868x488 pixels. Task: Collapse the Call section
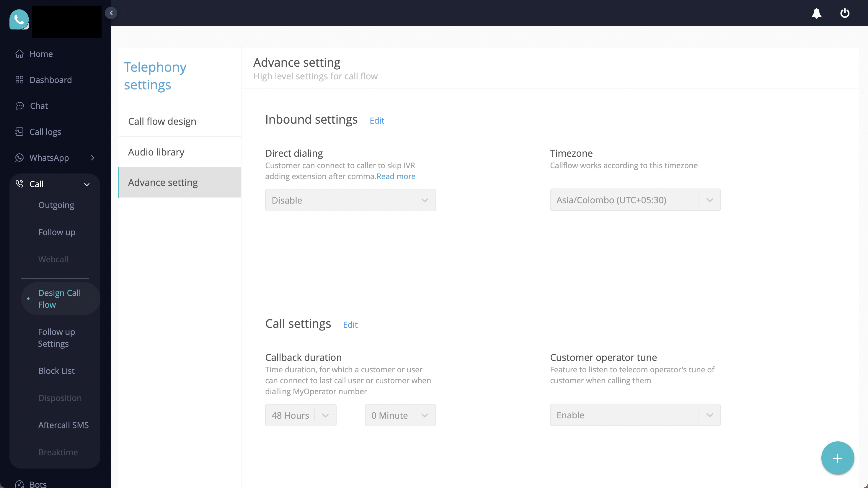click(87, 184)
